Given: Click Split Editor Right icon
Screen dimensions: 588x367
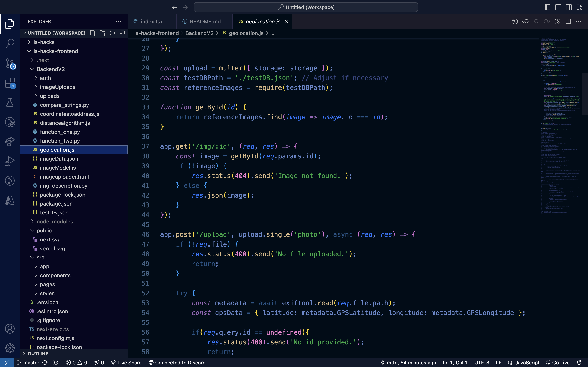Looking at the screenshot, I should click(x=568, y=21).
